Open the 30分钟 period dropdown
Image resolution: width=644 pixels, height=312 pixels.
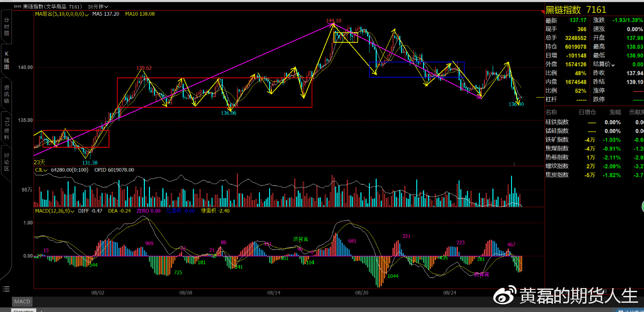click(x=98, y=6)
